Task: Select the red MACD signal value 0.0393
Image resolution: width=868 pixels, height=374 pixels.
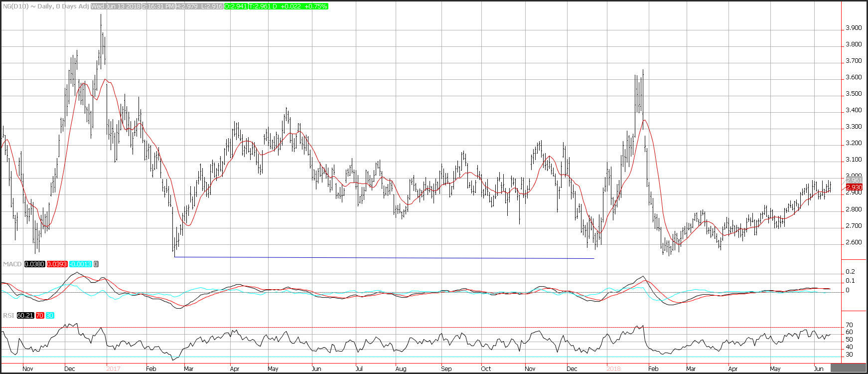Action: [57, 264]
